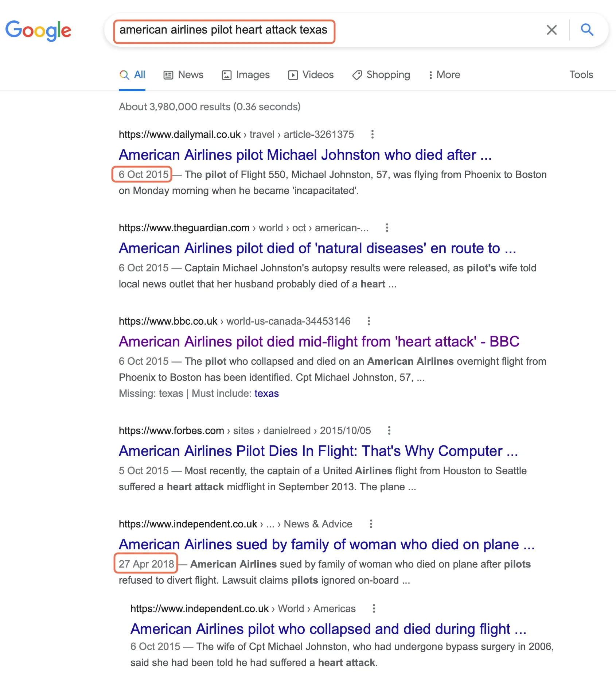
Task: Click the Google logo
Action: (x=38, y=31)
